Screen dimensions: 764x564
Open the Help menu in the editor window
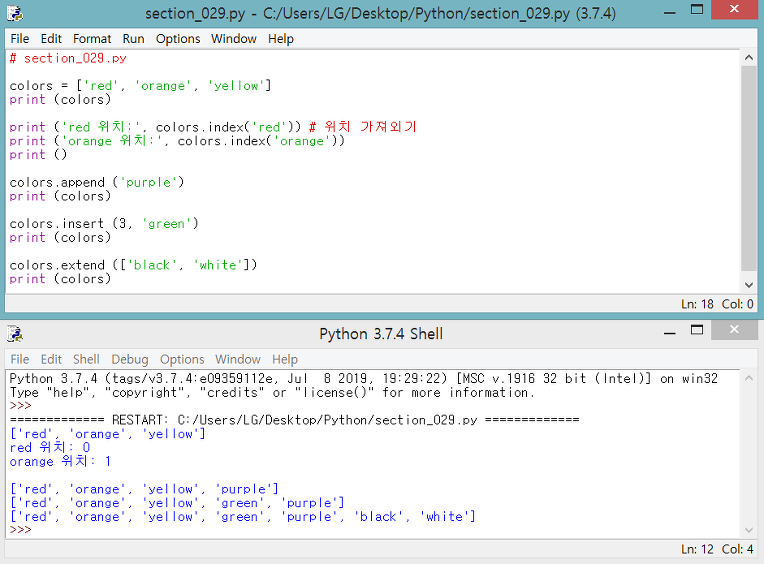(x=281, y=38)
